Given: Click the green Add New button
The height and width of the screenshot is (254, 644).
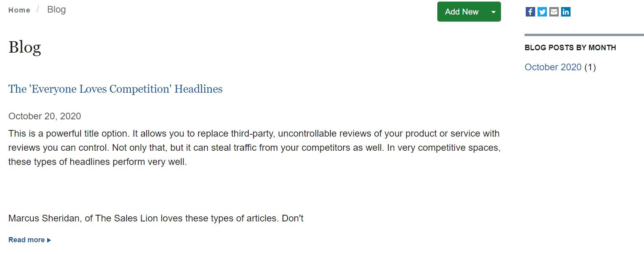Looking at the screenshot, I should [462, 12].
